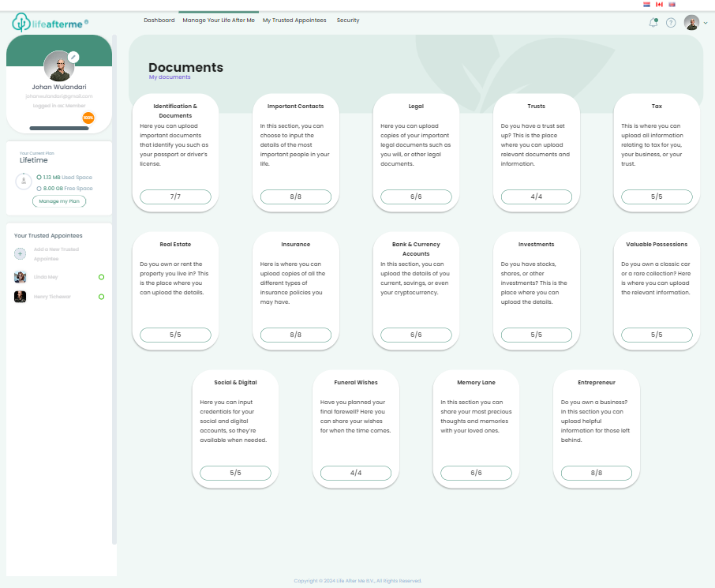The width and height of the screenshot is (715, 588).
Task: Switch language with the Netherlands flag
Action: pyautogui.click(x=647, y=4)
